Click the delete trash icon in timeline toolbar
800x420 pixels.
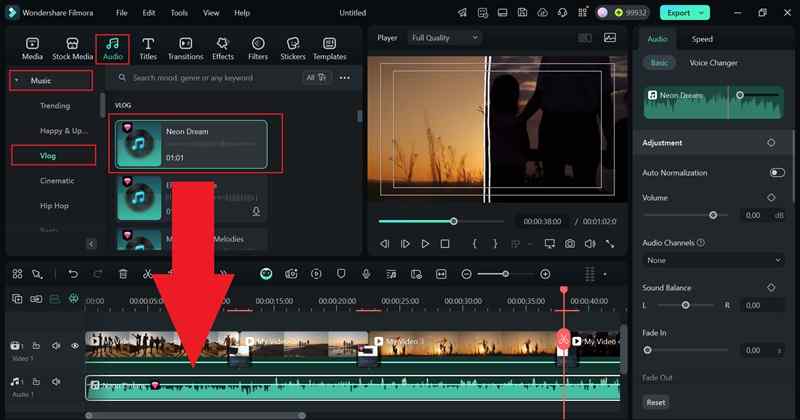tap(123, 274)
